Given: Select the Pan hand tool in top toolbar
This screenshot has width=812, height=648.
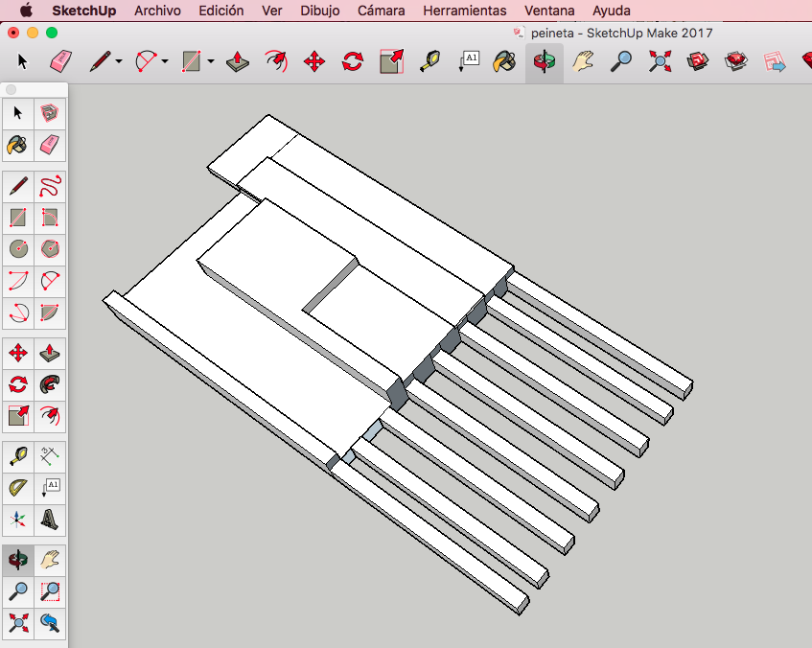Looking at the screenshot, I should point(583,61).
